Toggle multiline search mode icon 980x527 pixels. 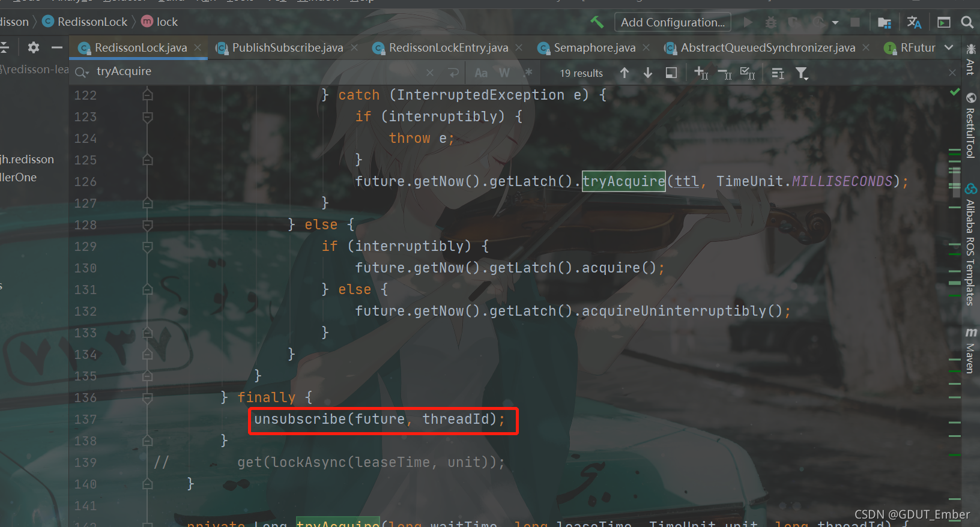pyautogui.click(x=778, y=73)
